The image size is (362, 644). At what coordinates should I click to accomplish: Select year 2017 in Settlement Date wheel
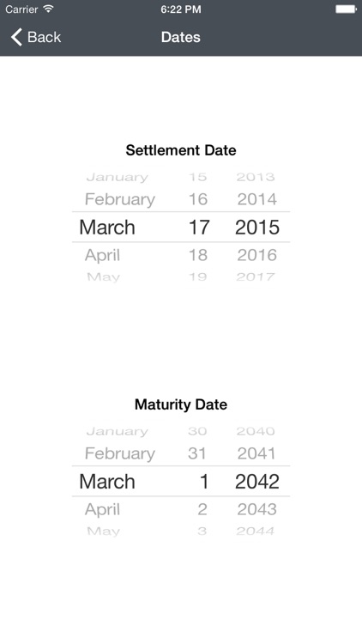(256, 276)
